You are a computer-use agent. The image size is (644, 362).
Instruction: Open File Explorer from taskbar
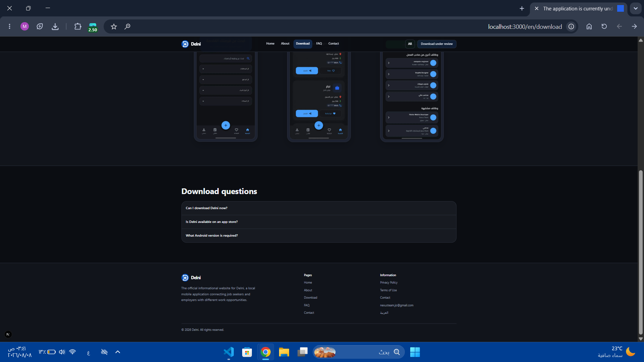click(x=284, y=352)
